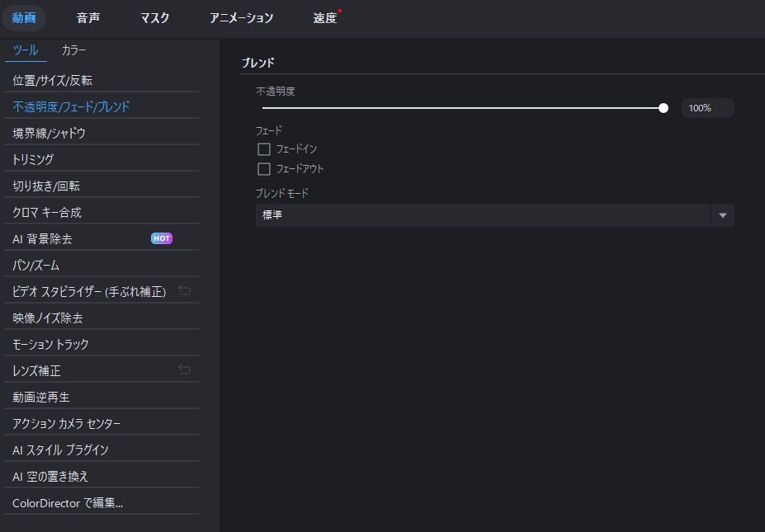This screenshot has height=532, width=765.
Task: Select 位置/サイズ/反転 in the tools list
Action: tap(50, 79)
